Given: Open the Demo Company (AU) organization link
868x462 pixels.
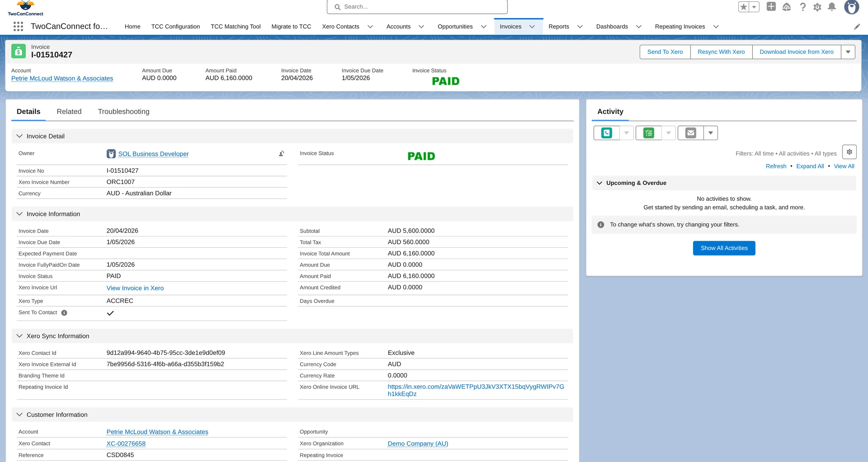Looking at the screenshot, I should [x=418, y=444].
